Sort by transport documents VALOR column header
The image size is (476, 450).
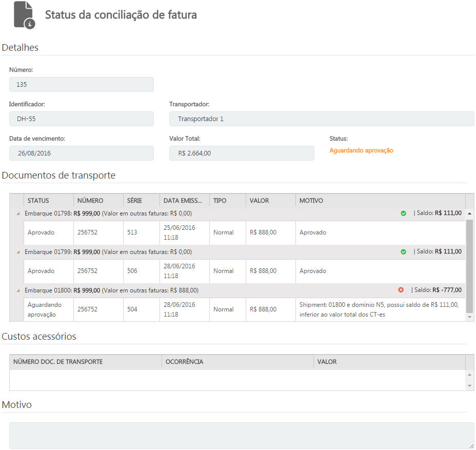pyautogui.click(x=271, y=201)
